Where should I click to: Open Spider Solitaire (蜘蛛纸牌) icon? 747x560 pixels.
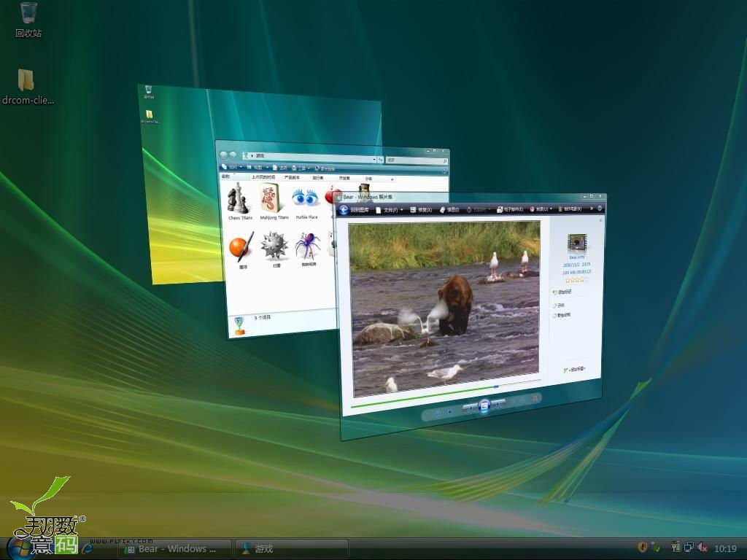(x=307, y=249)
